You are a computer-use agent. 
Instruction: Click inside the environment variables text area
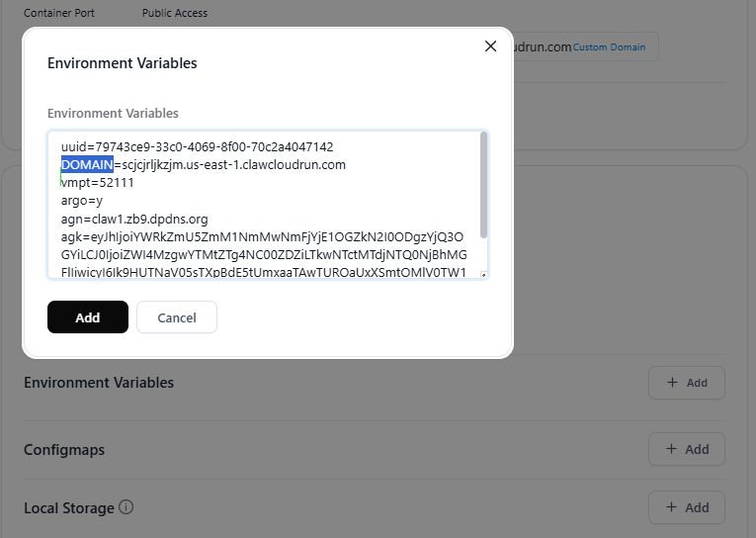point(268,205)
